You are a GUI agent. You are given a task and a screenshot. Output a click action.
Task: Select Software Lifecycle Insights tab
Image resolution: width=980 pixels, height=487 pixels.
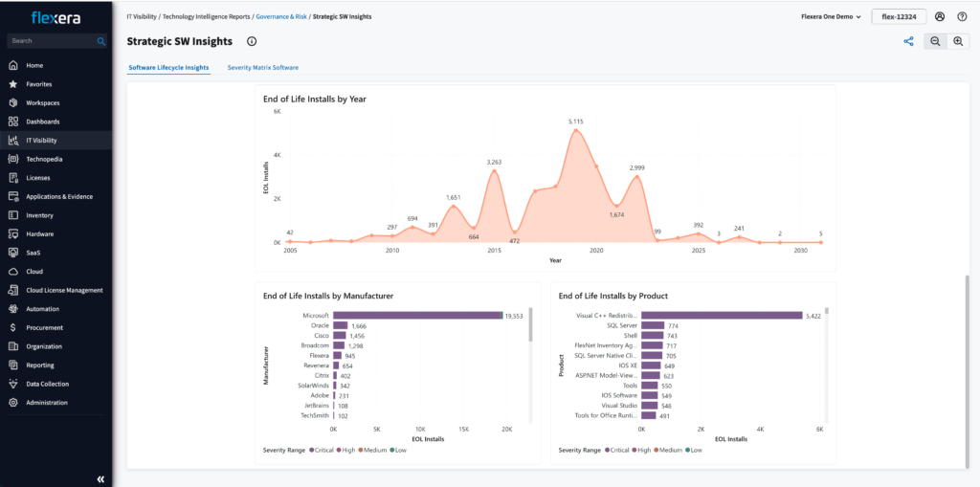point(168,68)
